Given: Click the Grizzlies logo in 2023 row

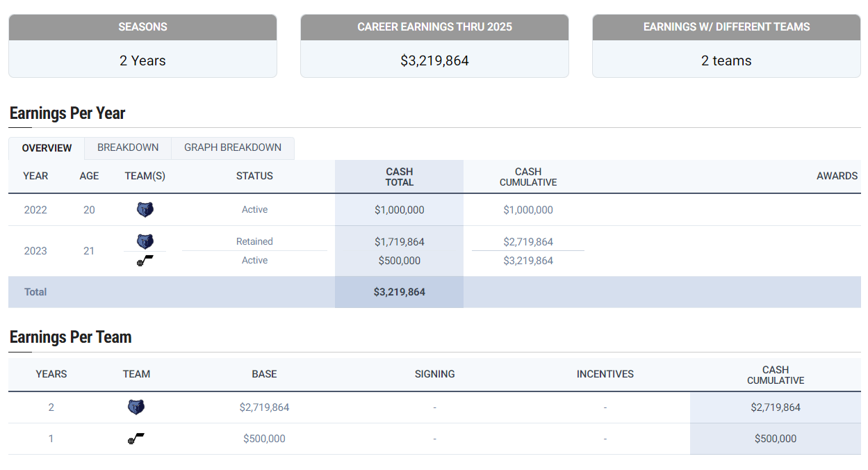Looking at the screenshot, I should (x=145, y=241).
